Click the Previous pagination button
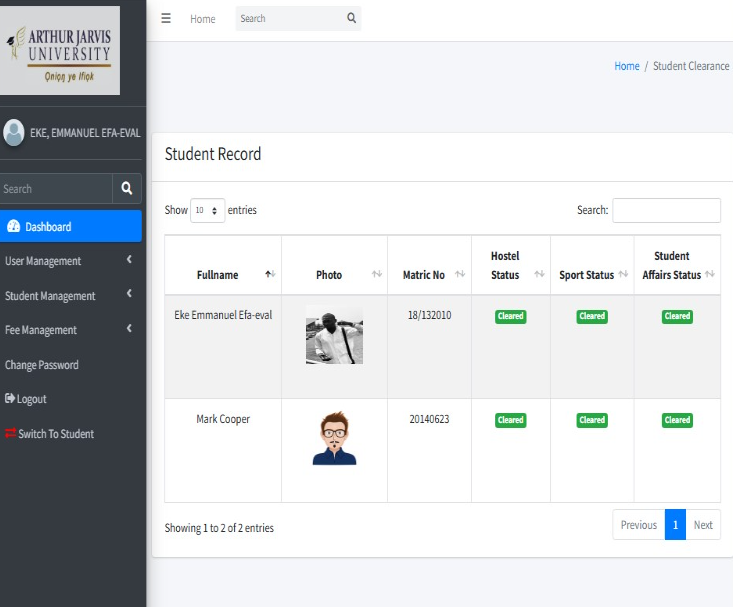 (x=639, y=525)
